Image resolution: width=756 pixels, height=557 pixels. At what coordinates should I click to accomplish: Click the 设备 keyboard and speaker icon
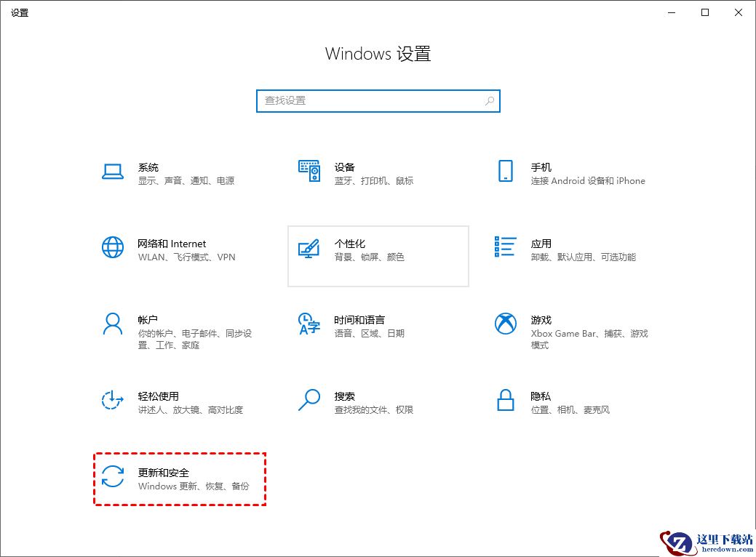tap(309, 171)
